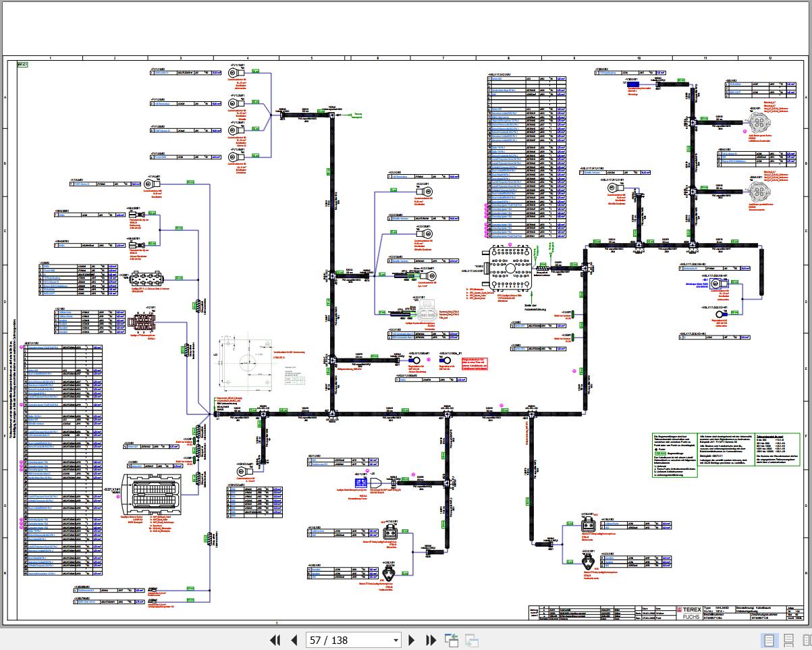Click the wide ECU connector near bottom left

click(x=150, y=495)
